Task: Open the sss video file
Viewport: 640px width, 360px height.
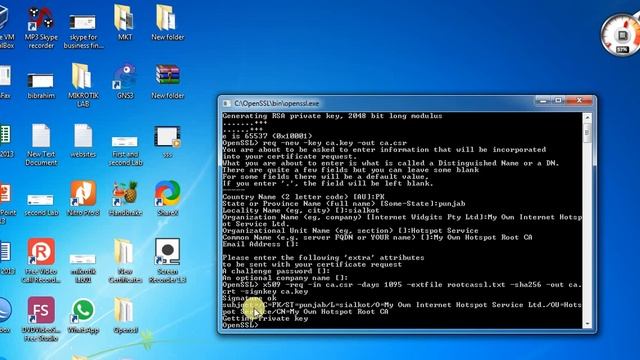Action: (167, 141)
